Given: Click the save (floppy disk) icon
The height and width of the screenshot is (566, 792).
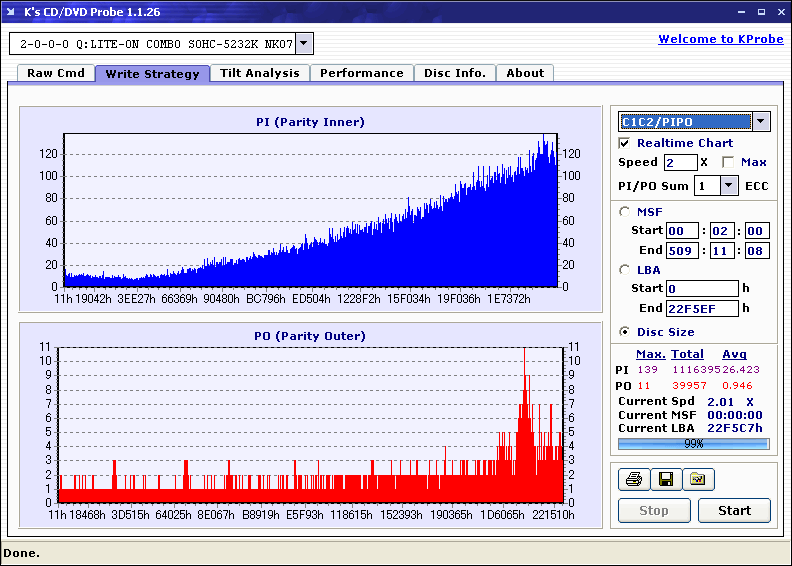Looking at the screenshot, I should pos(666,479).
